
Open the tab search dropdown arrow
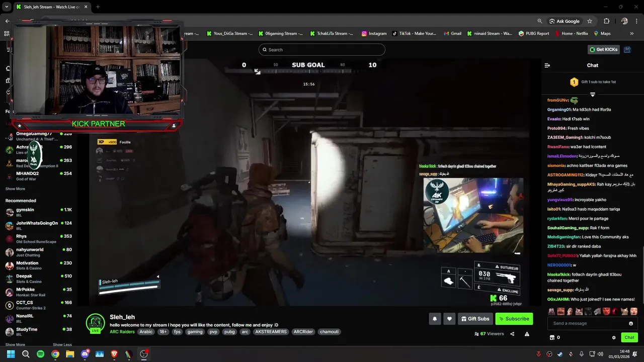7,7
